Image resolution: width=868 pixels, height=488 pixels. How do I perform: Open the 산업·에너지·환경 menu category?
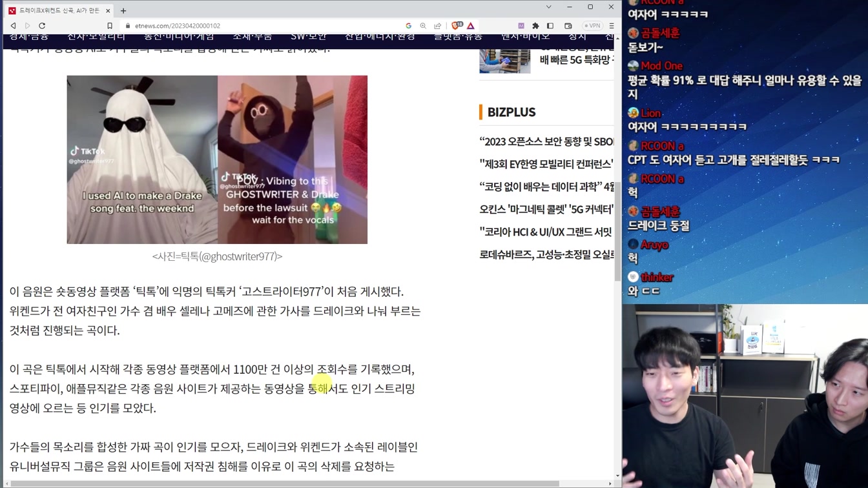(x=380, y=36)
